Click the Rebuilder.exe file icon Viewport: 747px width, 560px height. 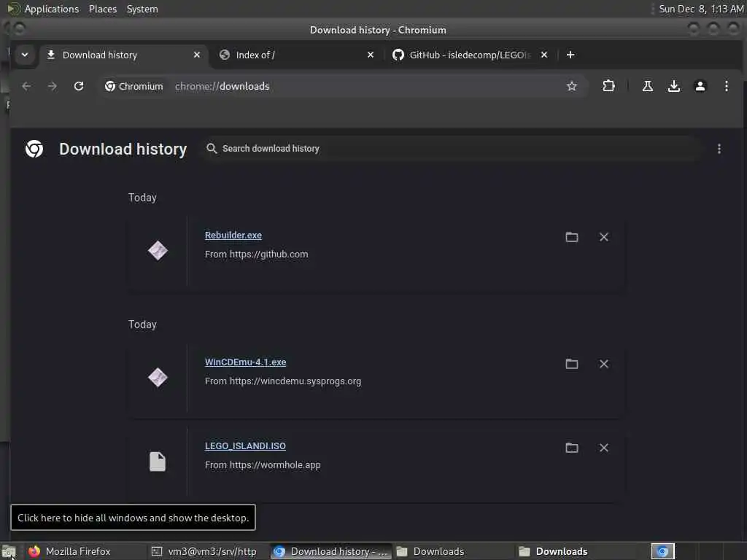click(158, 251)
